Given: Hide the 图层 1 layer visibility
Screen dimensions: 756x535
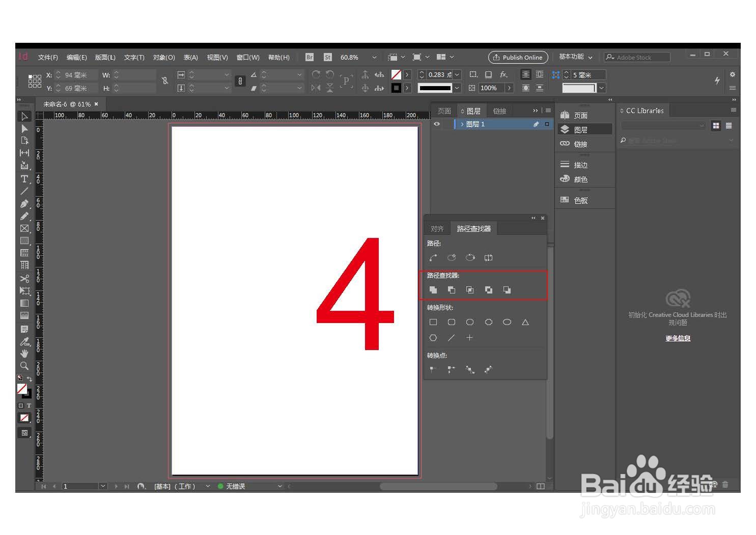Looking at the screenshot, I should coord(437,124).
